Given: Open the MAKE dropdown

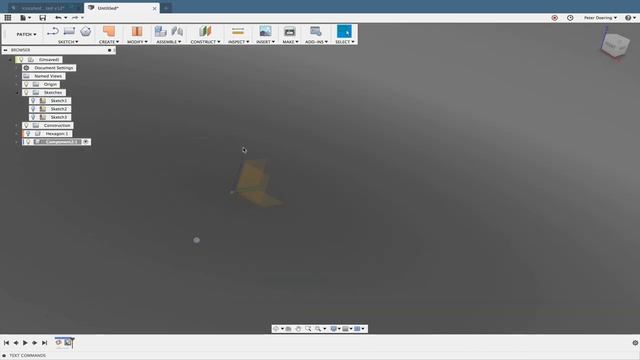Looking at the screenshot, I should (290, 42).
